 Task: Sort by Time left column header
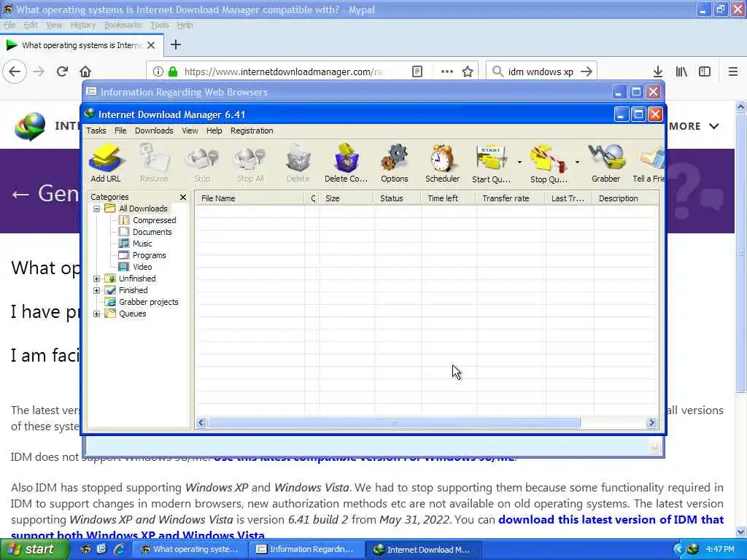pos(449,198)
